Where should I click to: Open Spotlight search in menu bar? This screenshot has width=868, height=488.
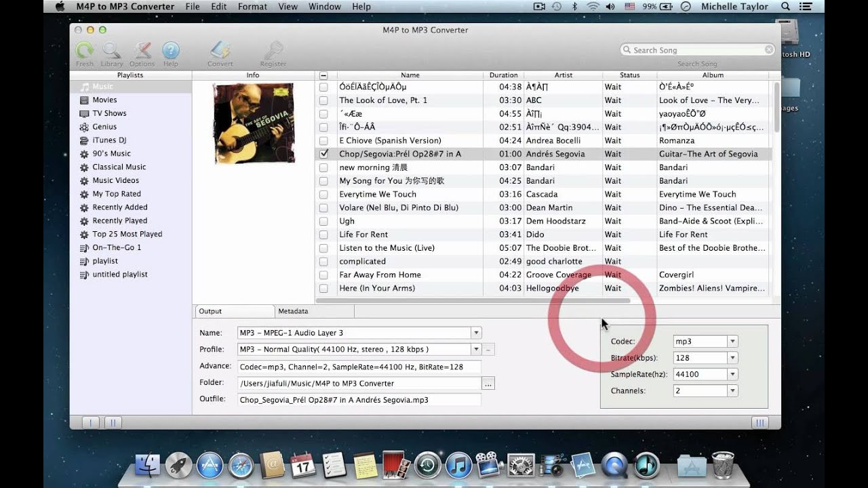785,7
